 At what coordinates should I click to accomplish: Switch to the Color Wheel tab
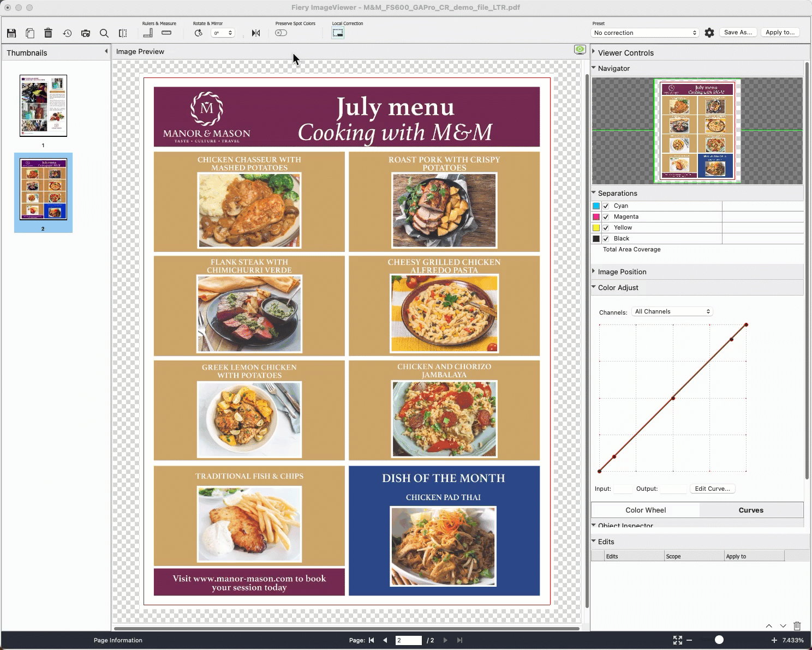tap(646, 510)
